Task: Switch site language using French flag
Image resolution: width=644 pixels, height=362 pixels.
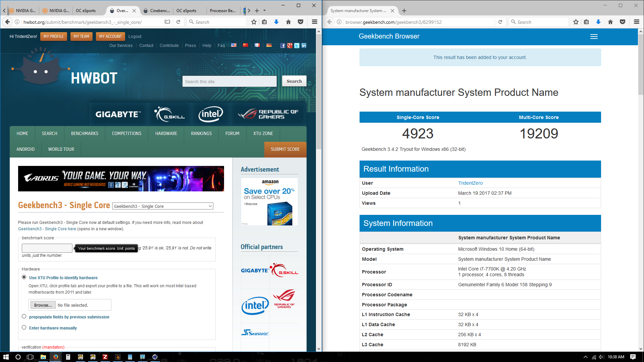Action: tap(257, 45)
